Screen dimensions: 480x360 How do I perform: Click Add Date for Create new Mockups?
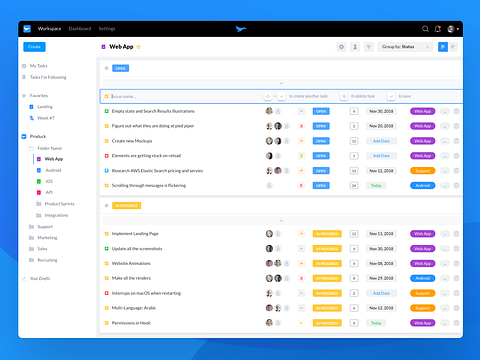(x=381, y=141)
